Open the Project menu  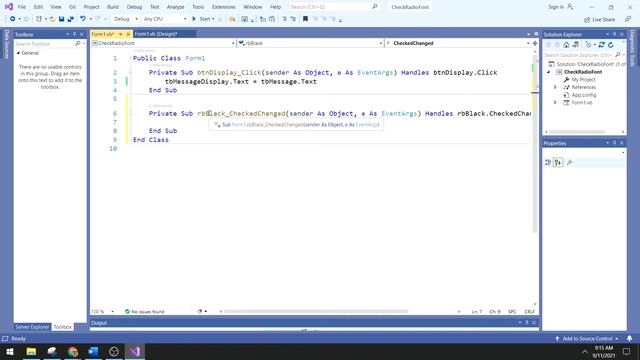click(91, 7)
